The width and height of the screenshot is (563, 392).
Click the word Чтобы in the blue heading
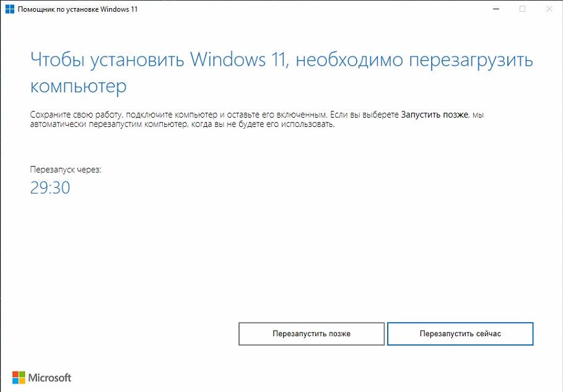coord(58,59)
